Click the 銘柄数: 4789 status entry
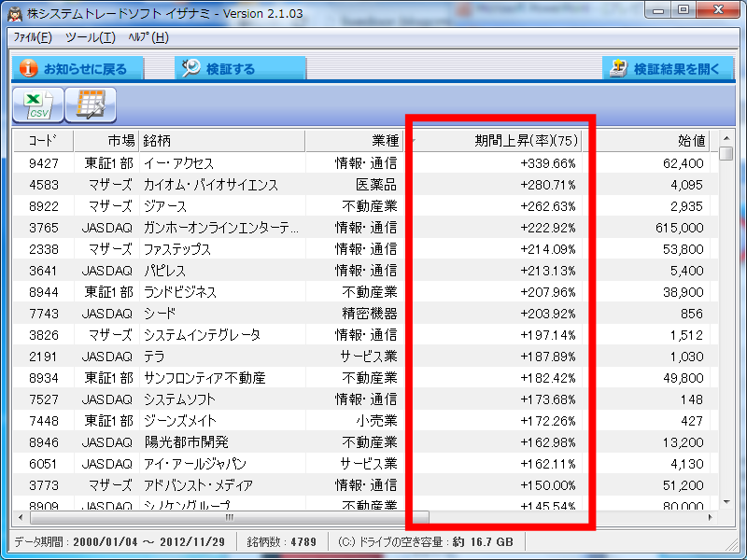This screenshot has width=747, height=560. pos(282,542)
